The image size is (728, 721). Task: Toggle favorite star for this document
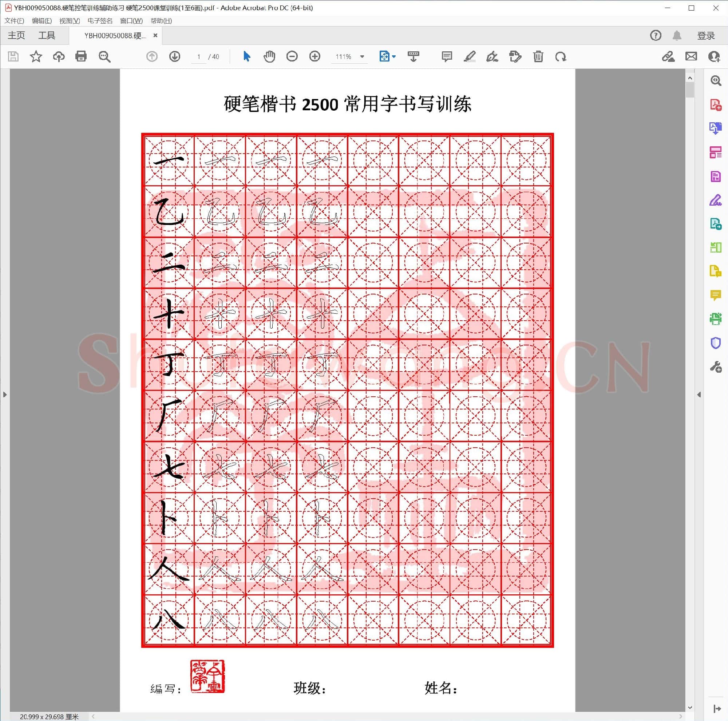[x=36, y=56]
